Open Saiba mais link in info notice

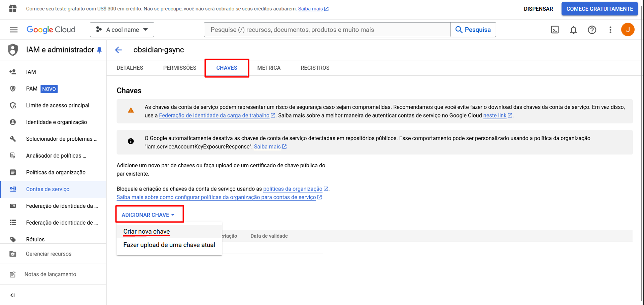pos(270,147)
